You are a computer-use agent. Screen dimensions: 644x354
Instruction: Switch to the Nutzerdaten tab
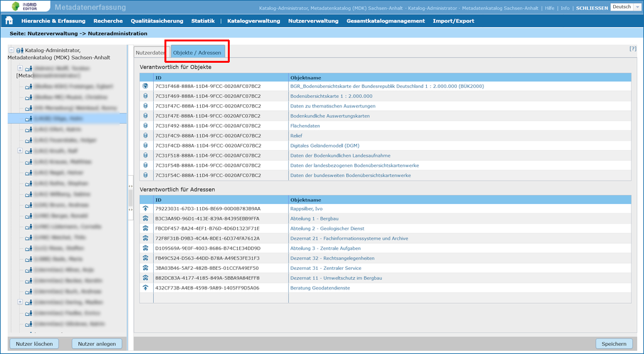tap(150, 53)
